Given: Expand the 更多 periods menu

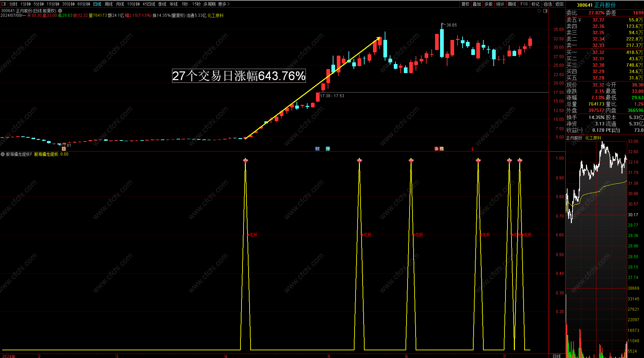Looking at the screenshot, I should (x=224, y=4).
